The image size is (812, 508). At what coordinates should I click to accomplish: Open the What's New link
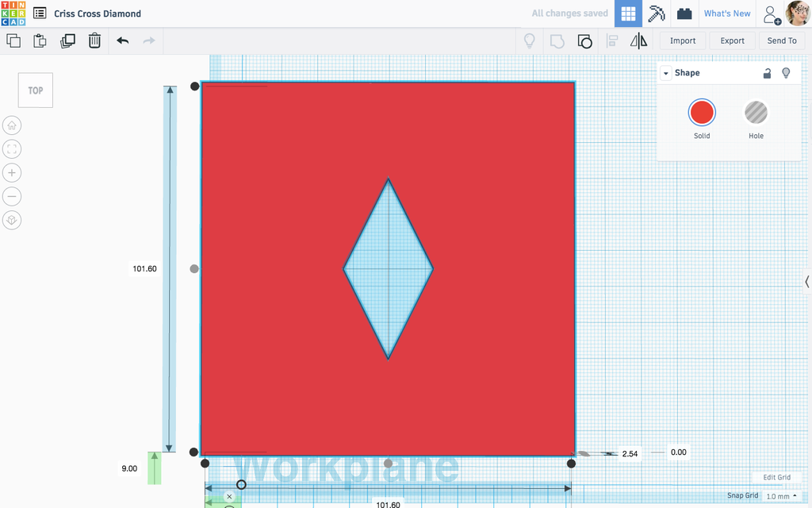(726, 13)
